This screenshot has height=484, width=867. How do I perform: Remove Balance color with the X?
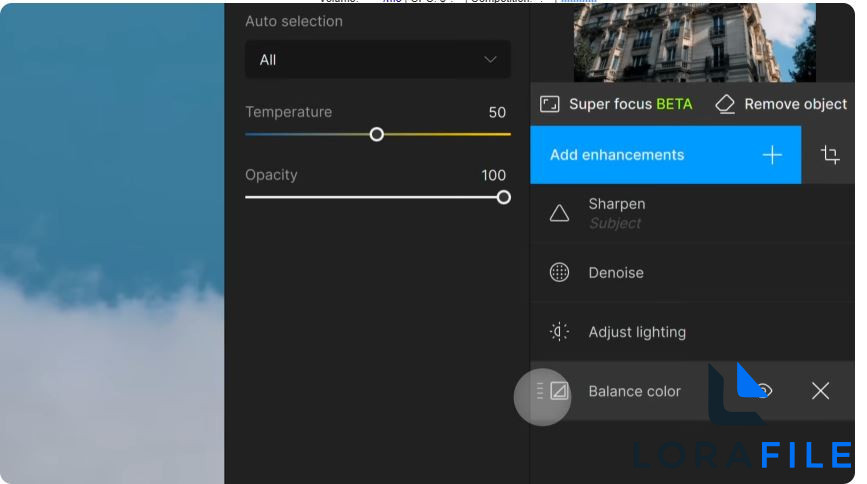point(821,391)
